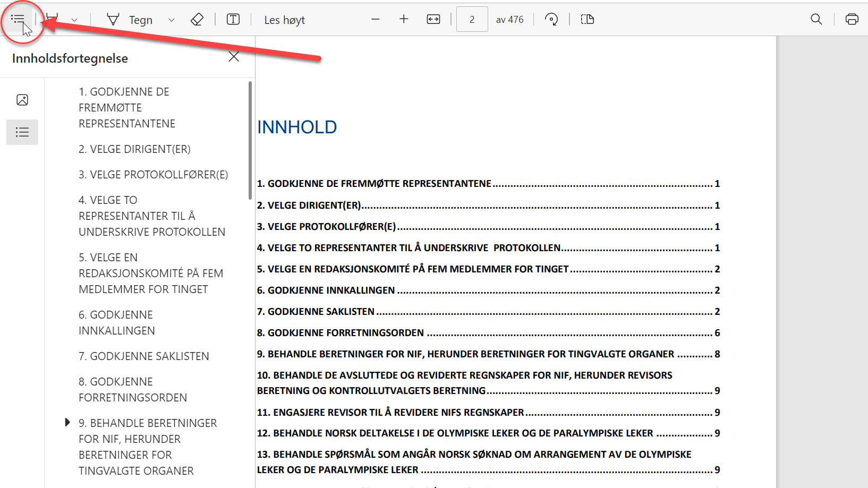Rotate the PDF page
Screen dimensions: 868x488
coord(551,20)
